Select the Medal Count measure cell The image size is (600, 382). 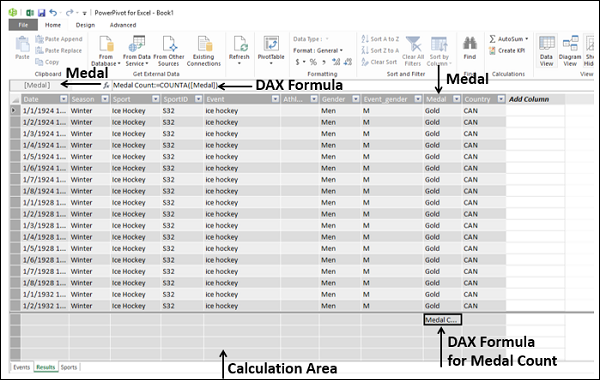442,320
